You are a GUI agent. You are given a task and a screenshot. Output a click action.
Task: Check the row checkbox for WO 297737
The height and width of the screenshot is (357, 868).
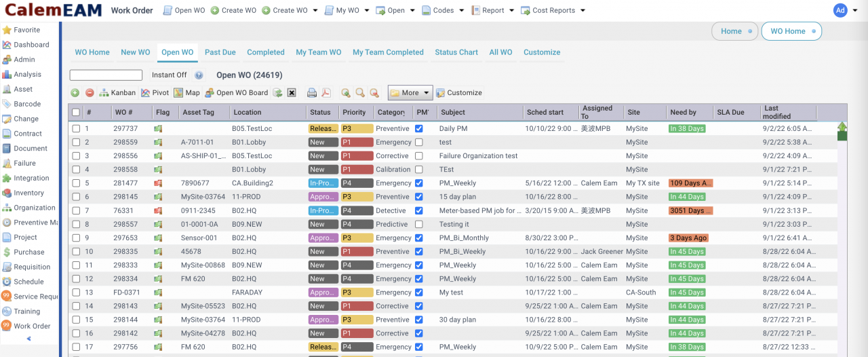(x=76, y=129)
